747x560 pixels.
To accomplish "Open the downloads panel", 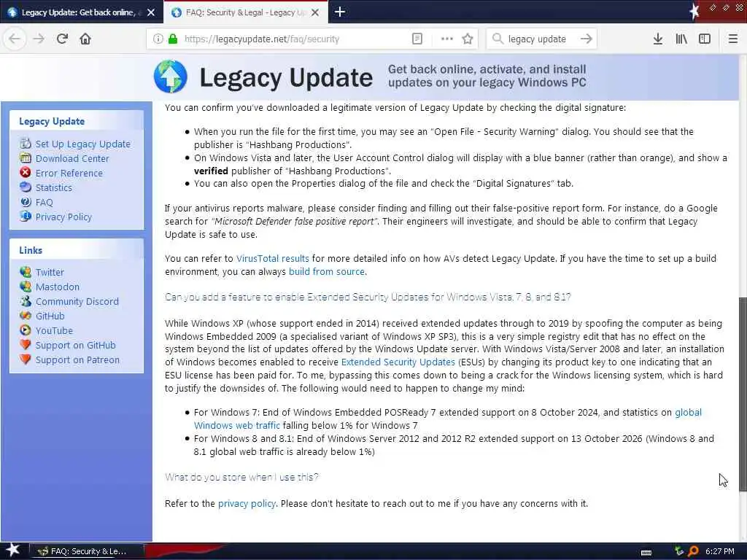I will coord(657,39).
